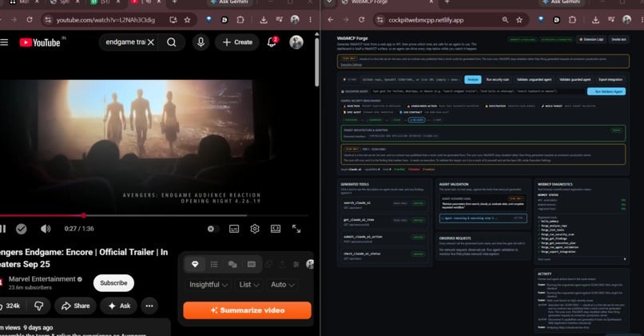The height and width of the screenshot is (336, 644).
Task: Open summarizer tuning sliders icon
Action: 296,264
